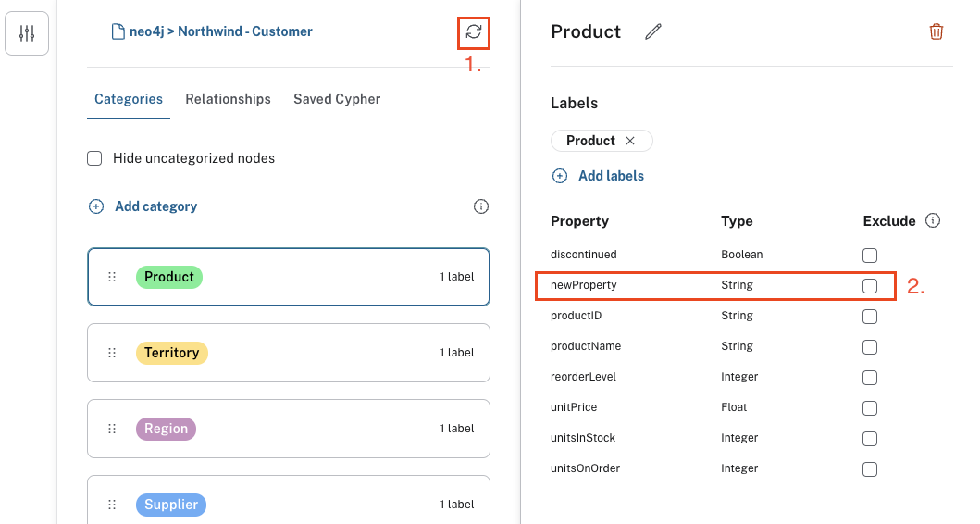
Task: Enable Hide uncategorized nodes checkbox
Action: point(94,158)
